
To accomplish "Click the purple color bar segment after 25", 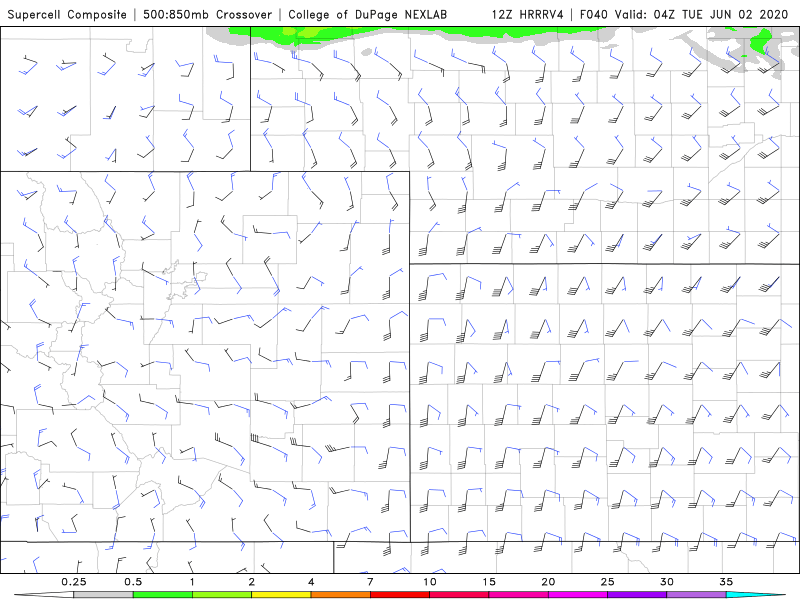I will tap(637, 595).
